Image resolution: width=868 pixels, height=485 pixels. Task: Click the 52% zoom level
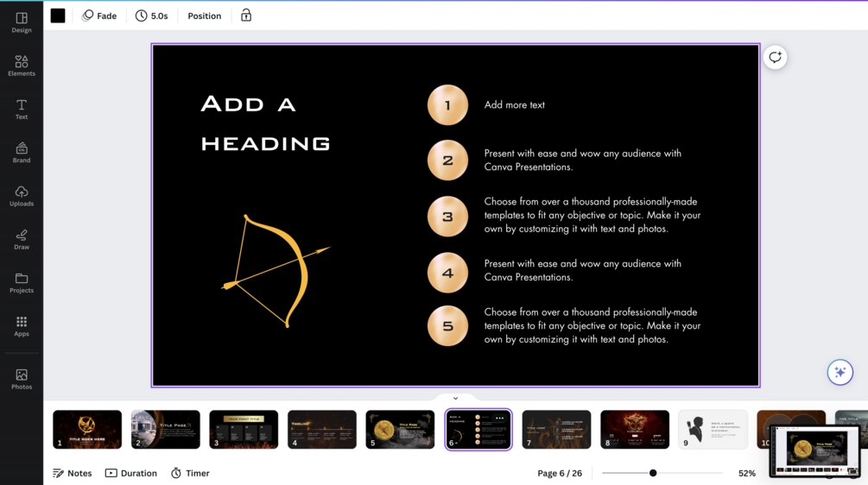747,473
